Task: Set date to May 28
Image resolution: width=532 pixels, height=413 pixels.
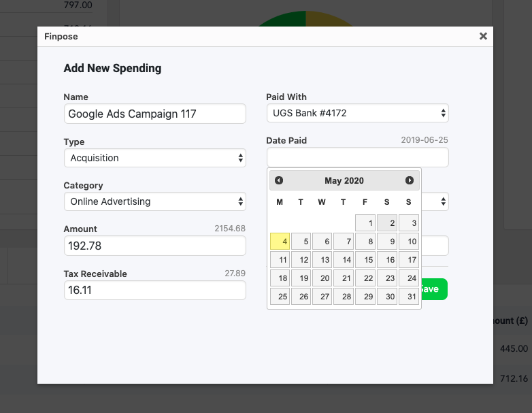Action: [344, 296]
